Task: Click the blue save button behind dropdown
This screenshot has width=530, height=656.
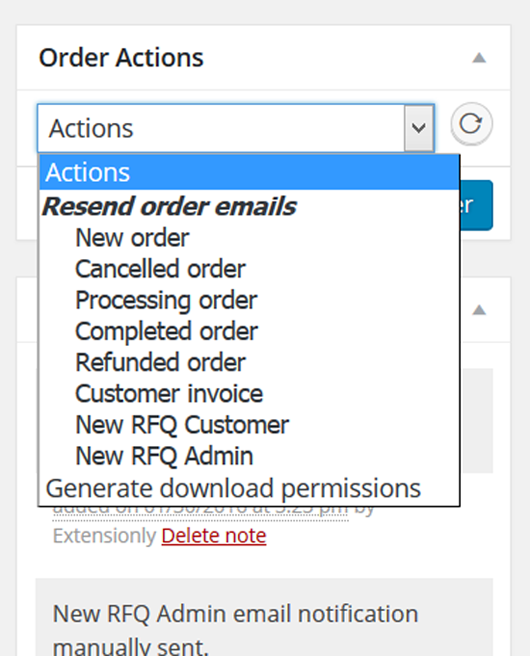Action: 476,205
